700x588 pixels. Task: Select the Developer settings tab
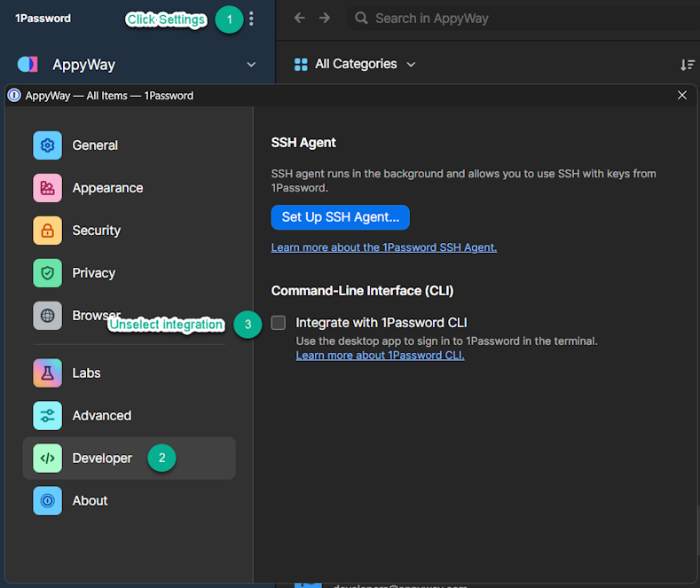[129, 459]
